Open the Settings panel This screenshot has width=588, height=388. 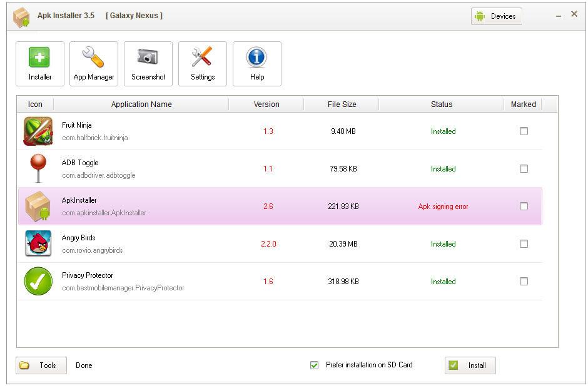(202, 63)
